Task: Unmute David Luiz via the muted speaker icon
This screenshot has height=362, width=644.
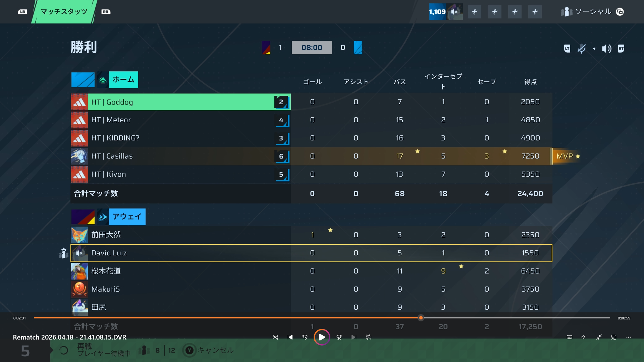Action: point(79,253)
